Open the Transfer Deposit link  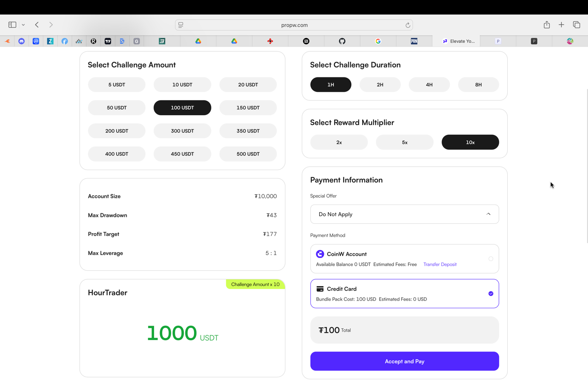[x=439, y=264]
